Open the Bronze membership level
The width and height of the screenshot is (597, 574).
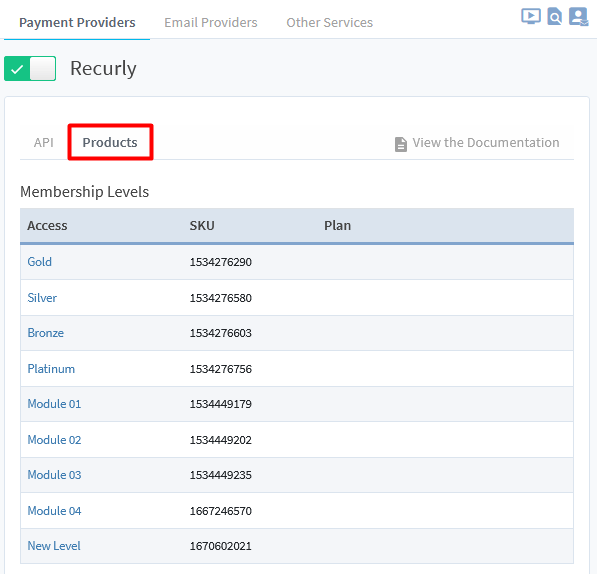(46, 333)
